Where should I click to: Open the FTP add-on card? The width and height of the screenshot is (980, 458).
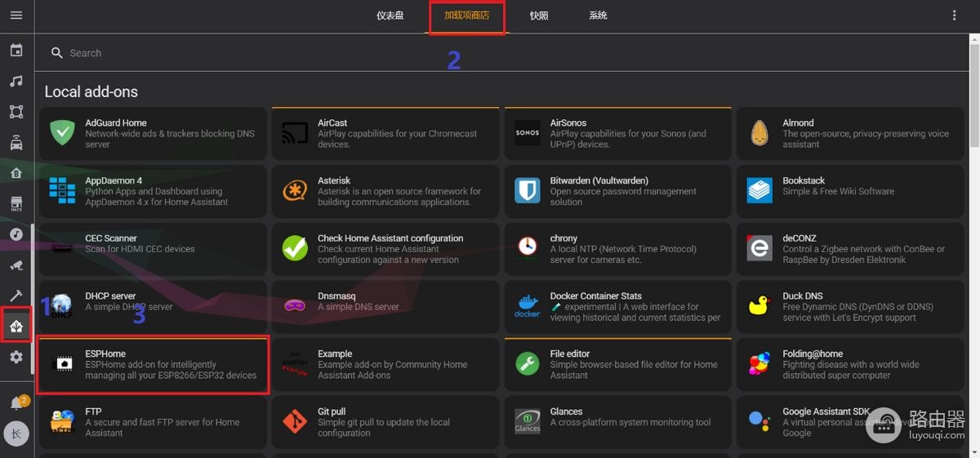pyautogui.click(x=154, y=422)
